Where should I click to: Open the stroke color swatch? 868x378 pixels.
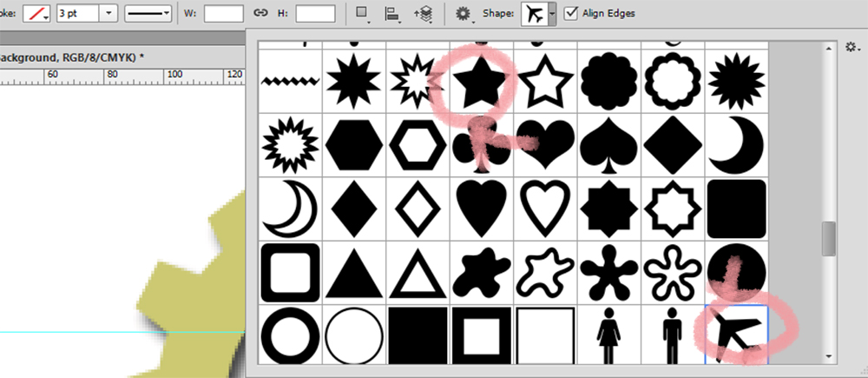point(36,14)
